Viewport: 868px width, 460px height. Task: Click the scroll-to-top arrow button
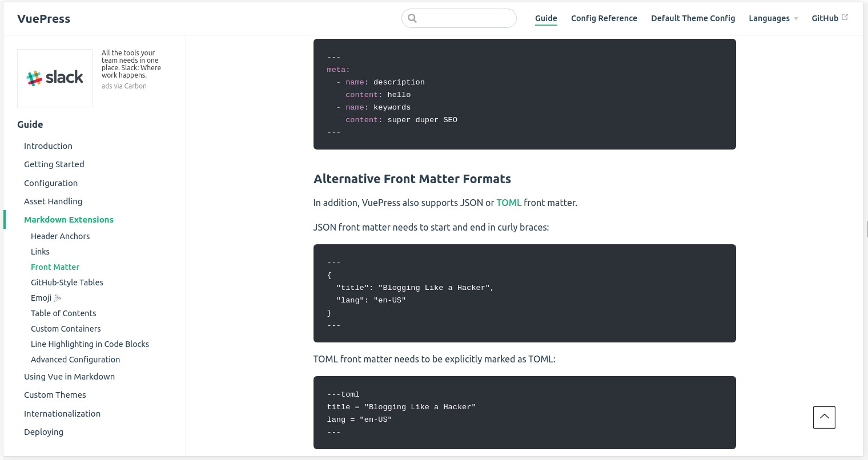[x=824, y=417]
